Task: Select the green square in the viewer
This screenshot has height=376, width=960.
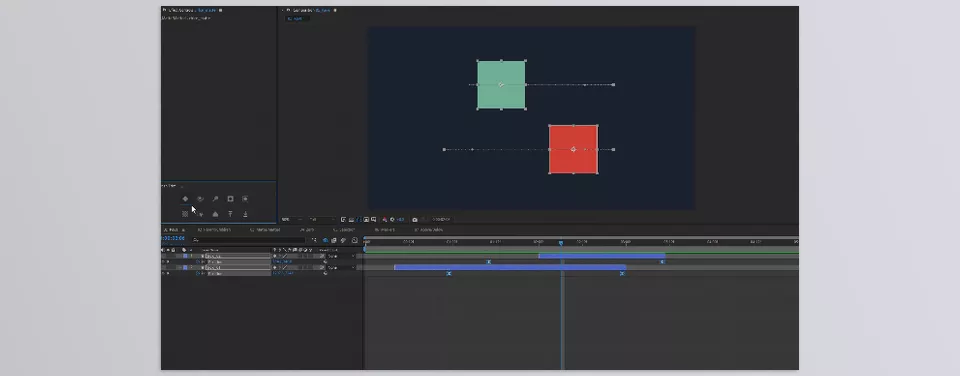Action: point(501,85)
